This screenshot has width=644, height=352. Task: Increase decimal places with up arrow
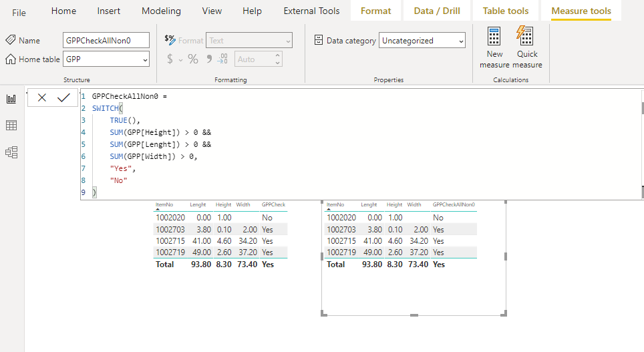pos(278,55)
